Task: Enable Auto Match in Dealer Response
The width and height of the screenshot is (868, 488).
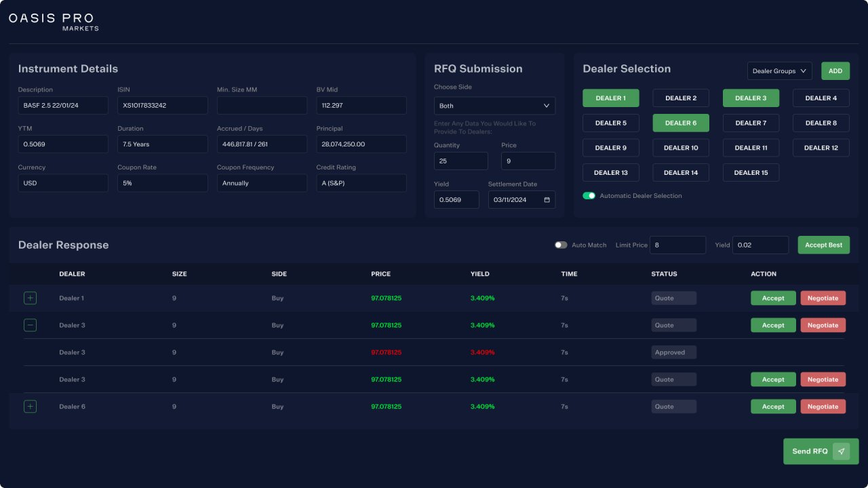Action: click(x=561, y=245)
